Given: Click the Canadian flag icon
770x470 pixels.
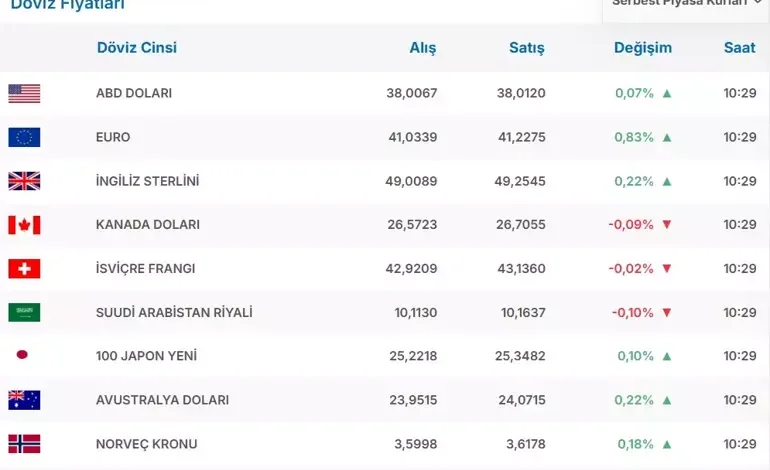Looking at the screenshot, I should pos(24,225).
